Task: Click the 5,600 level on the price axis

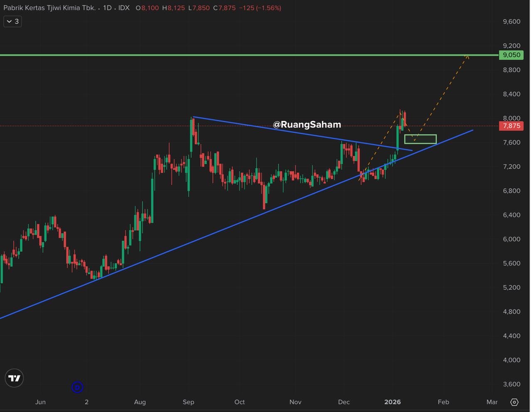Action: tap(512, 263)
